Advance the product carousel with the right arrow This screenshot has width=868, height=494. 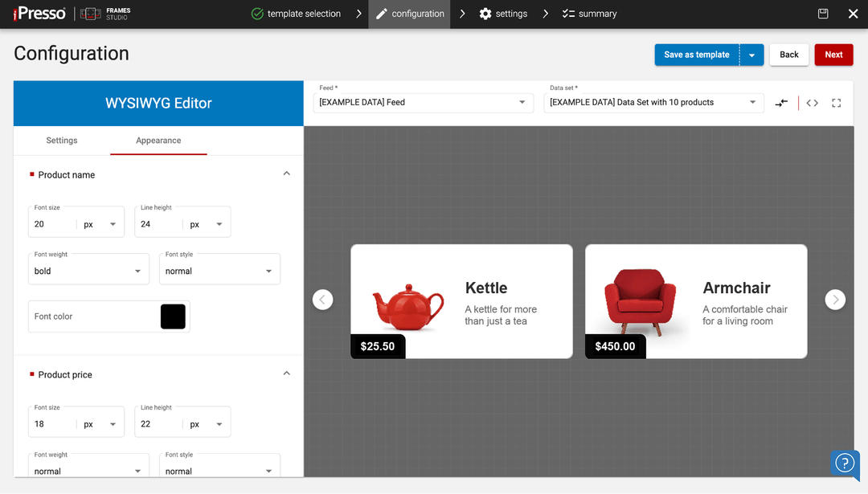(835, 300)
